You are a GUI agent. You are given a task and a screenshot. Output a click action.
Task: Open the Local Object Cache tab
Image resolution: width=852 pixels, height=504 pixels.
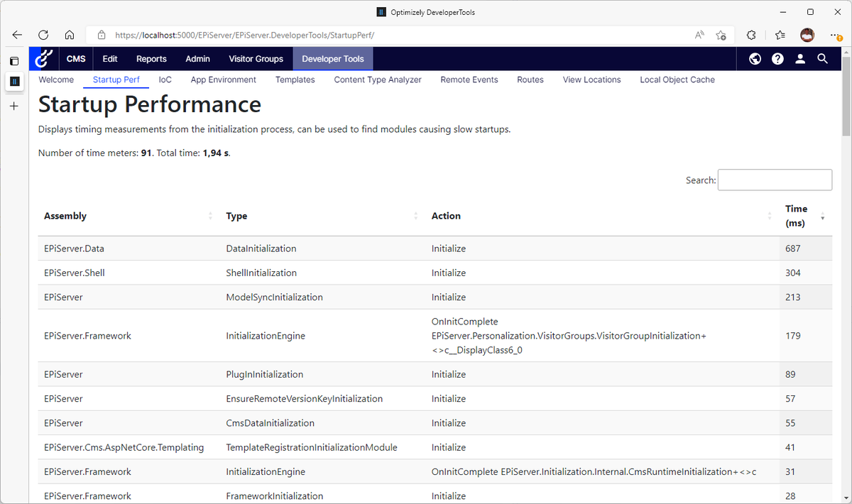[x=677, y=80]
